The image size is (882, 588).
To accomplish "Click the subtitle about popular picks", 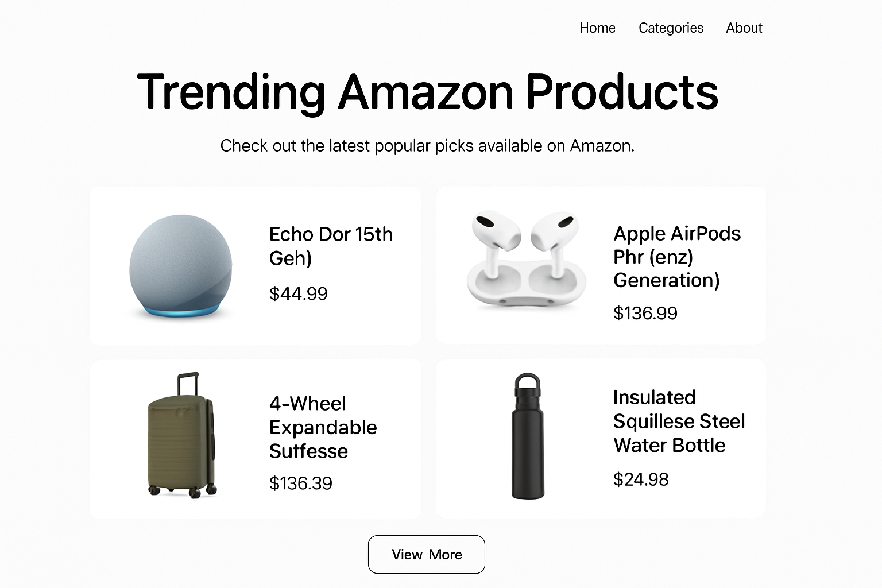I will click(x=427, y=145).
